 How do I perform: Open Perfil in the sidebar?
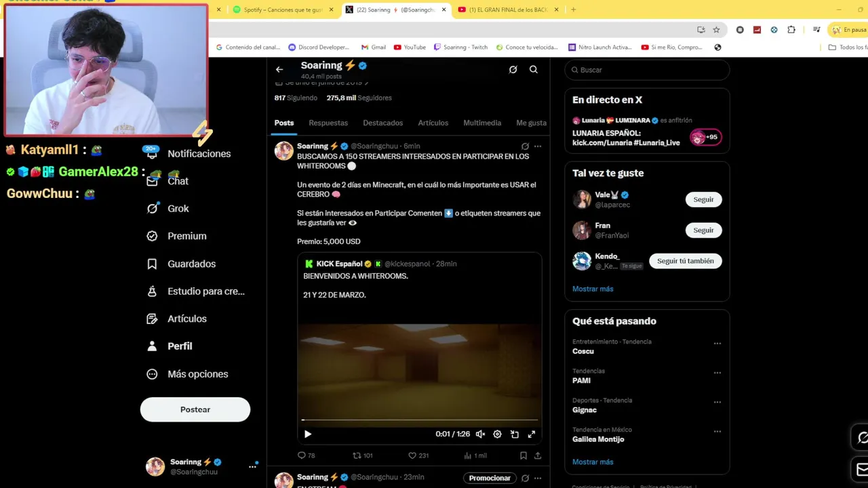[170, 346]
